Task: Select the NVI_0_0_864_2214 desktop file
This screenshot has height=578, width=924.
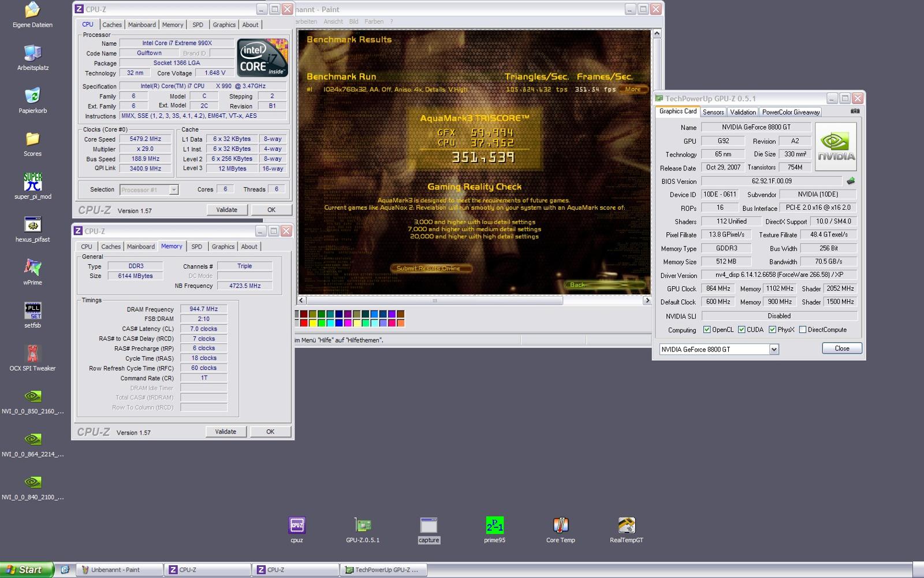Action: pyautogui.click(x=33, y=444)
